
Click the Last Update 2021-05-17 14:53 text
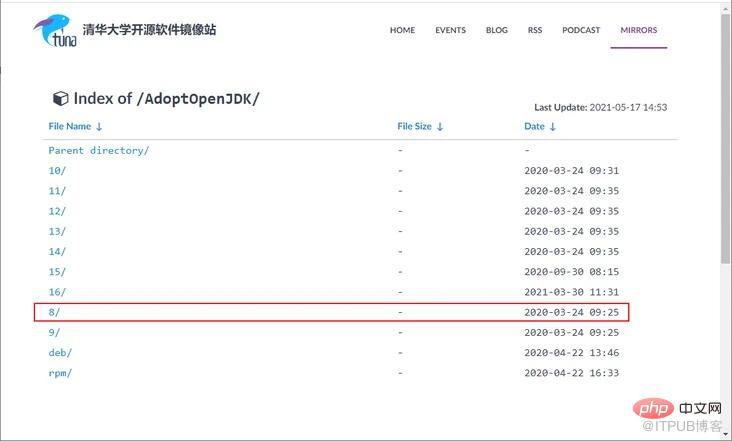600,107
